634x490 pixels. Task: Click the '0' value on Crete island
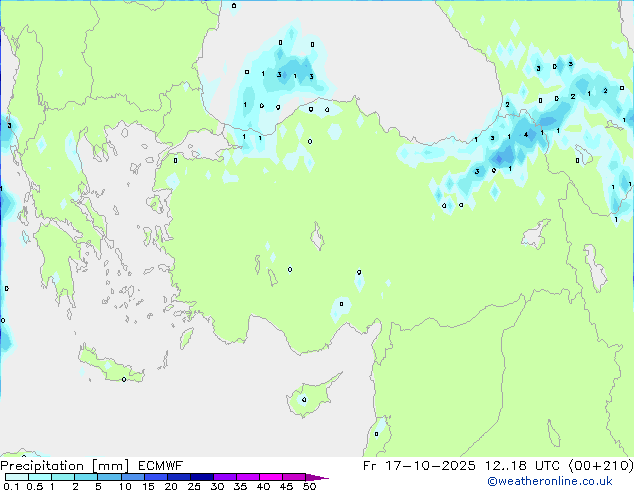click(x=124, y=379)
